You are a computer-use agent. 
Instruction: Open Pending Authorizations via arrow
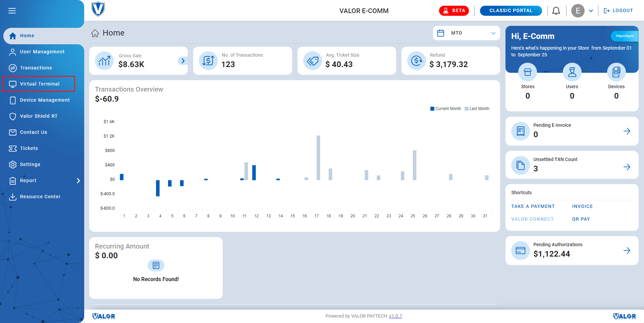[x=627, y=251]
